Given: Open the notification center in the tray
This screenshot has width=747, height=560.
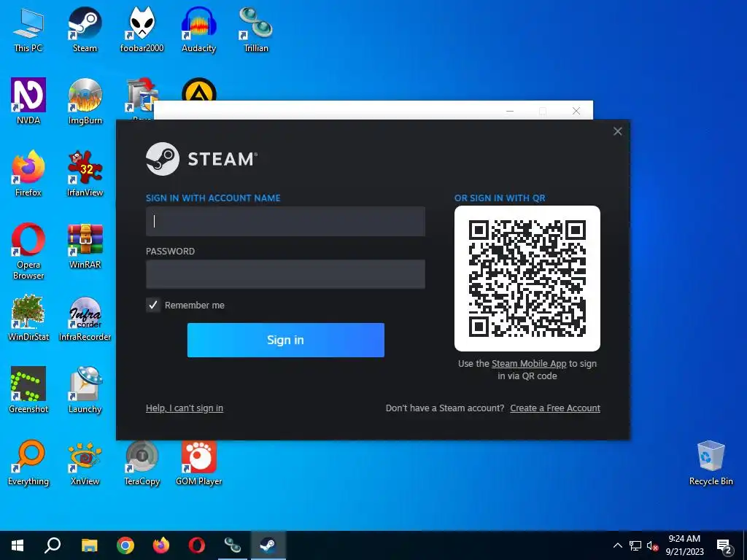Looking at the screenshot, I should 724,545.
